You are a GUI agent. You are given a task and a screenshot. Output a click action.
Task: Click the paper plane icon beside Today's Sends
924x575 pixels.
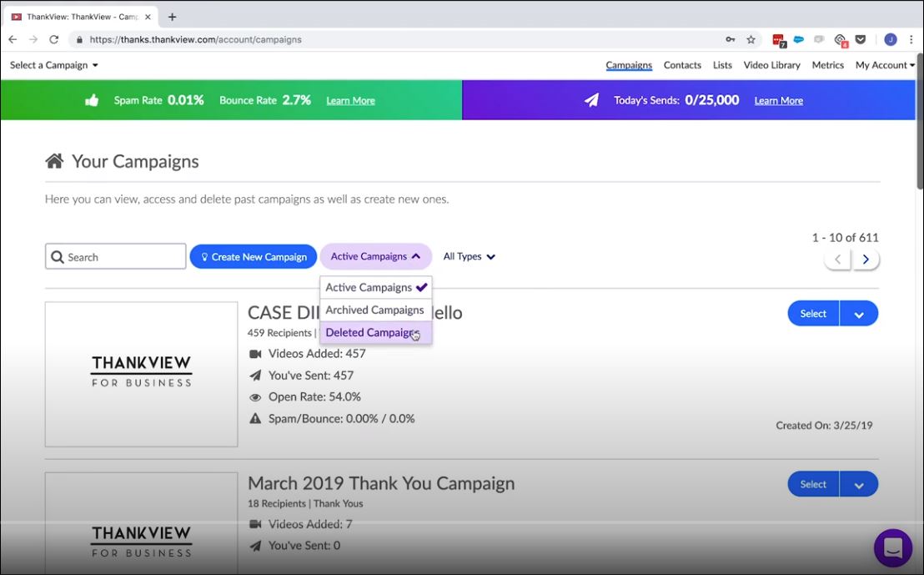point(592,99)
